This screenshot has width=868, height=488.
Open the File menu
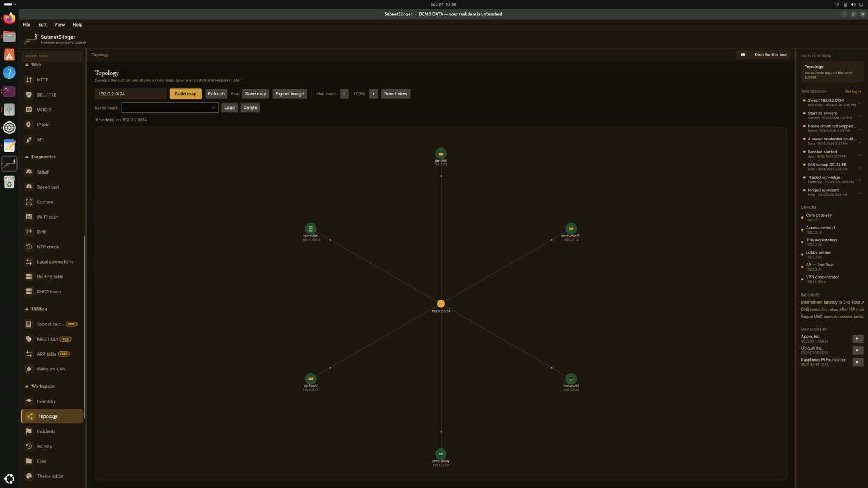click(27, 25)
